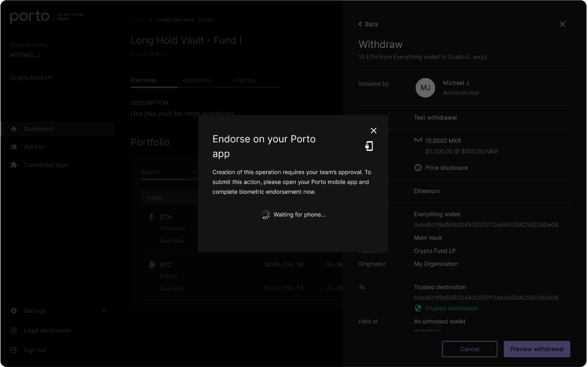Click Sign out
This screenshot has height=367, width=588.
coord(35,350)
